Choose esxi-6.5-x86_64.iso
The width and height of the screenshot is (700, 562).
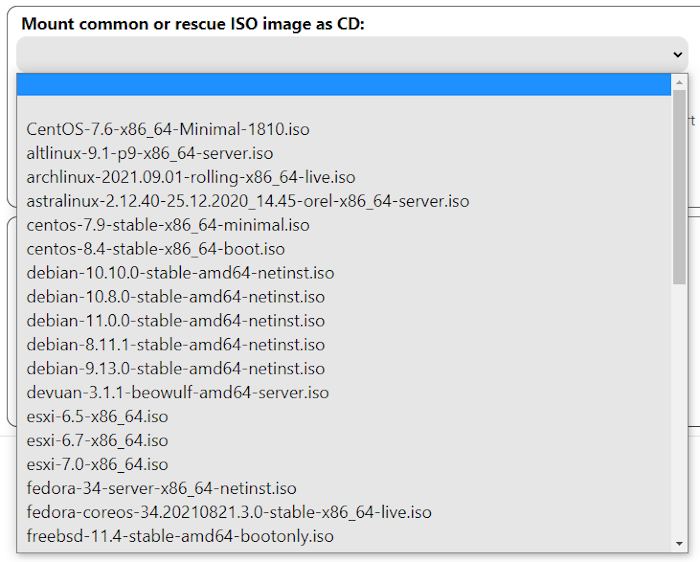[x=97, y=417]
